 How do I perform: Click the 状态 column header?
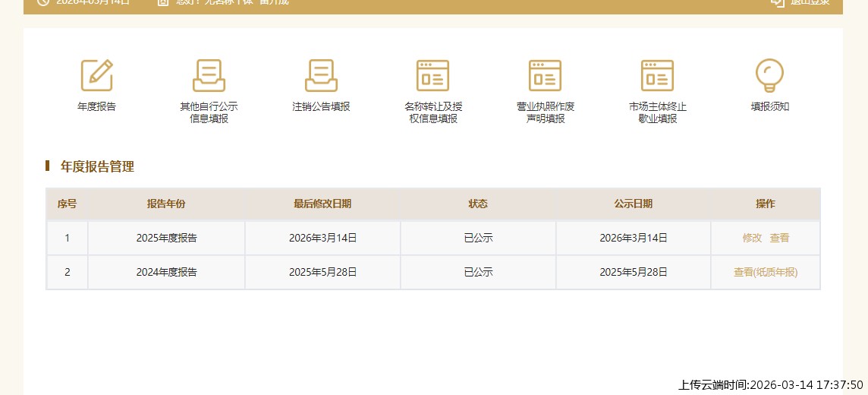point(478,204)
